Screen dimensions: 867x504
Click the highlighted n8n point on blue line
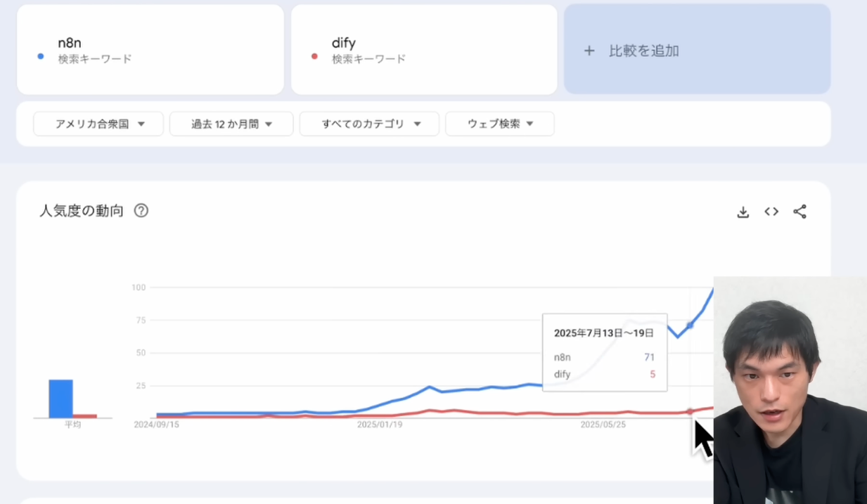click(690, 325)
